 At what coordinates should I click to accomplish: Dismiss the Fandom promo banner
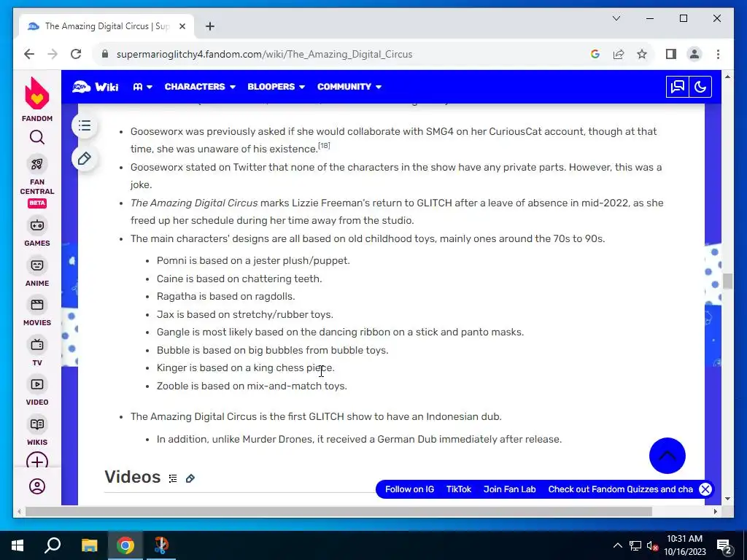(x=705, y=489)
